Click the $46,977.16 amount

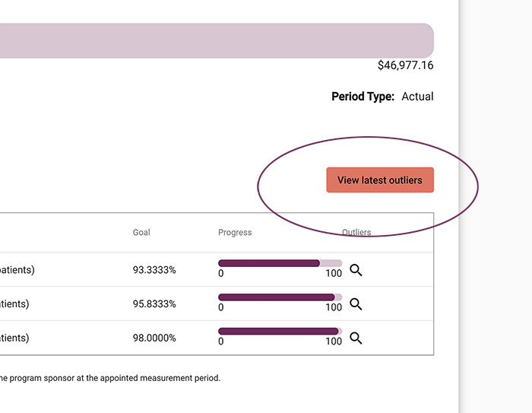pyautogui.click(x=405, y=65)
